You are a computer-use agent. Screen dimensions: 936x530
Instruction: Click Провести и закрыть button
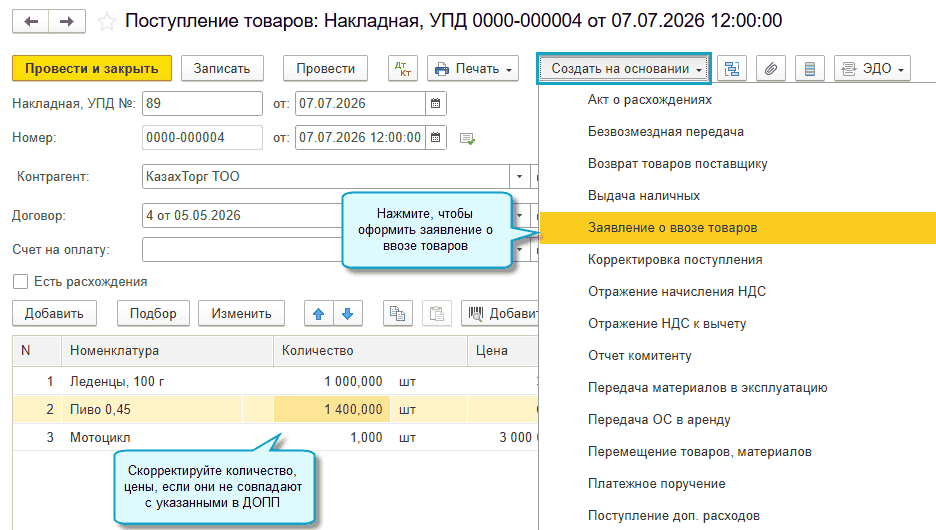pos(92,69)
